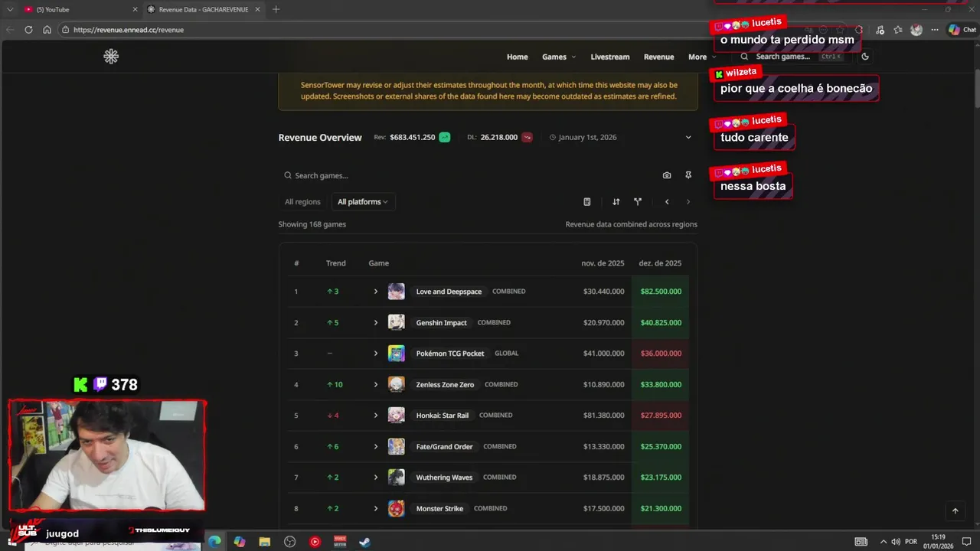Click the screenshot camera icon
980x551 pixels.
click(x=667, y=175)
